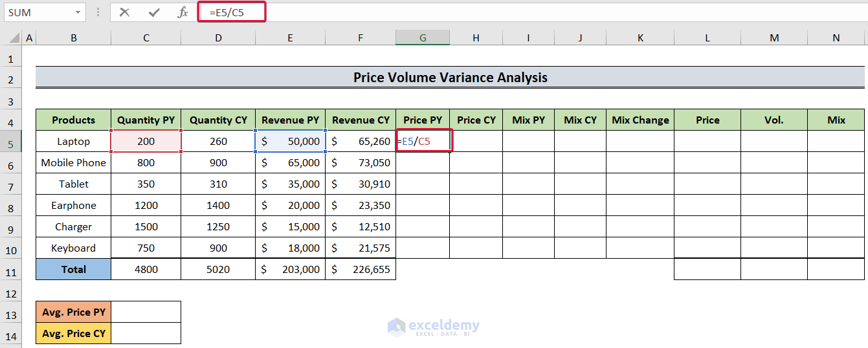Viewport: 868px width, 348px height.
Task: Click the Quantity PY cell for Laptop
Action: click(x=146, y=142)
